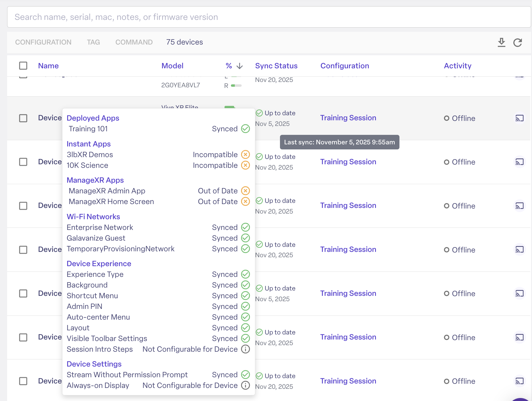The image size is (532, 401).
Task: Select the checkbox on the bottom device row
Action: pos(23,381)
